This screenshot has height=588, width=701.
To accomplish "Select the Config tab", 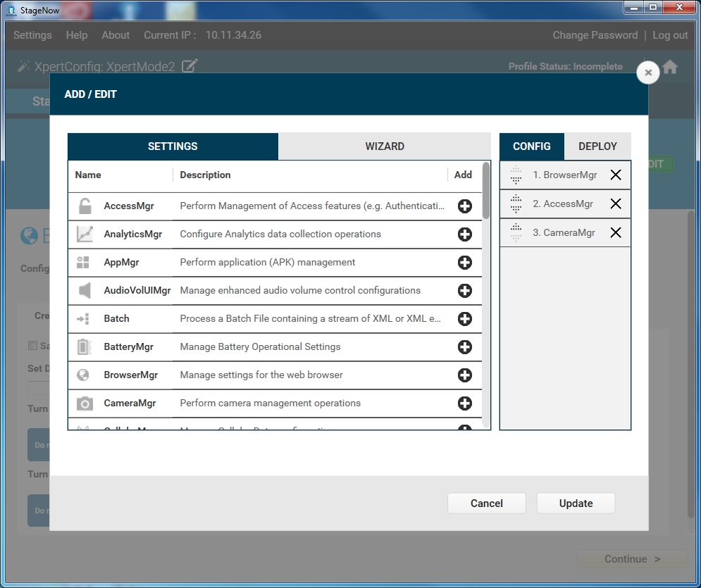I will (x=531, y=146).
